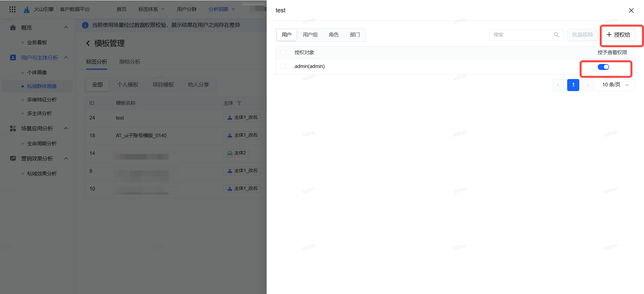
Task: Click the 营销效果分析 chart icon
Action: (13, 158)
